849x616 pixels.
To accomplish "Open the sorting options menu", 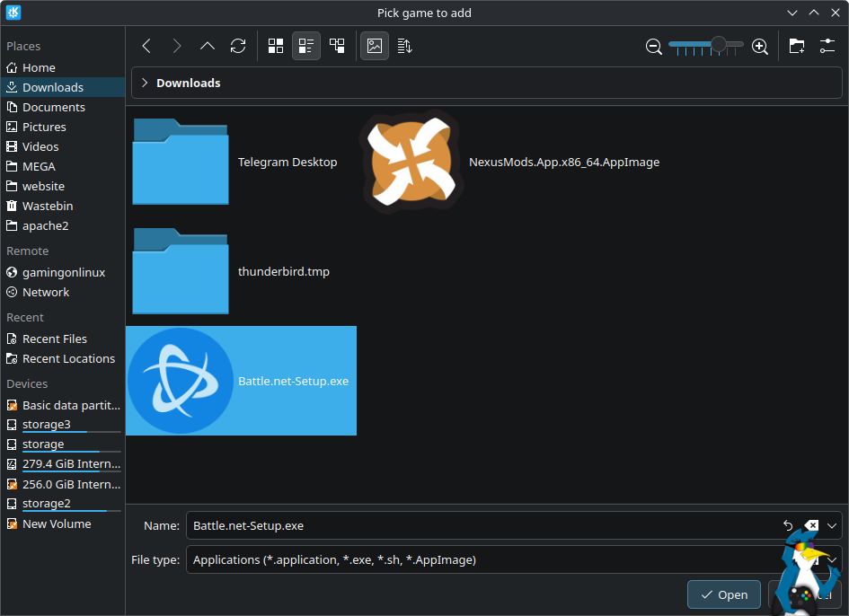I will [404, 46].
